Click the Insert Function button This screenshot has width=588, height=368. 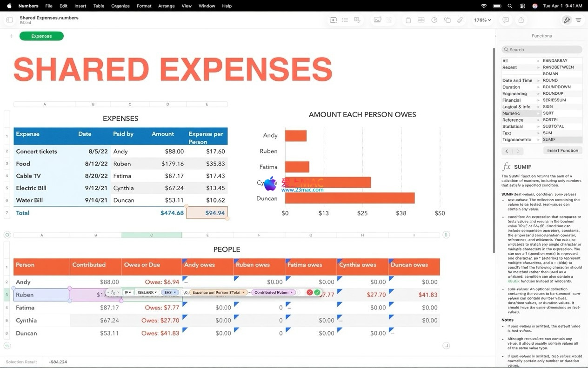click(x=562, y=151)
